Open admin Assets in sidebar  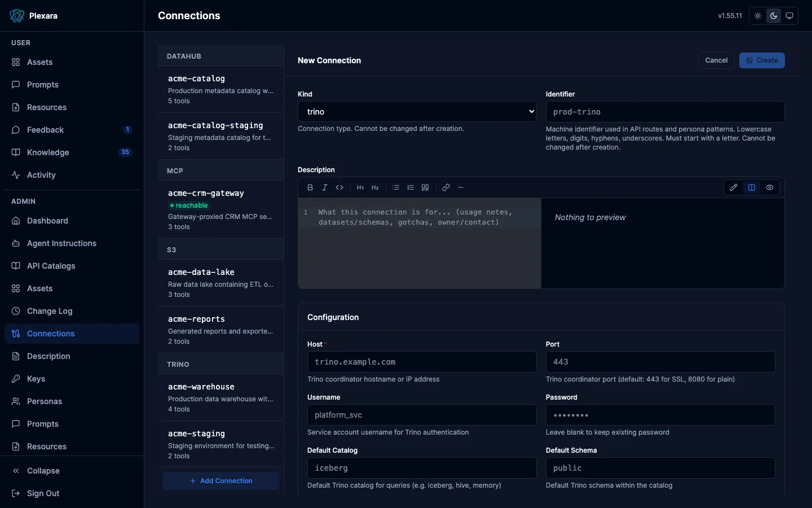point(72,288)
